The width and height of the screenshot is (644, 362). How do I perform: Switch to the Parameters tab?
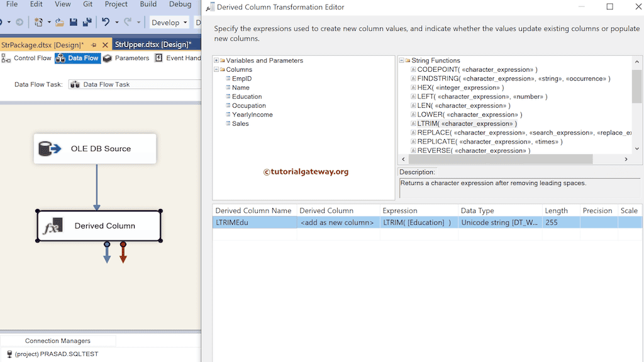coord(126,59)
